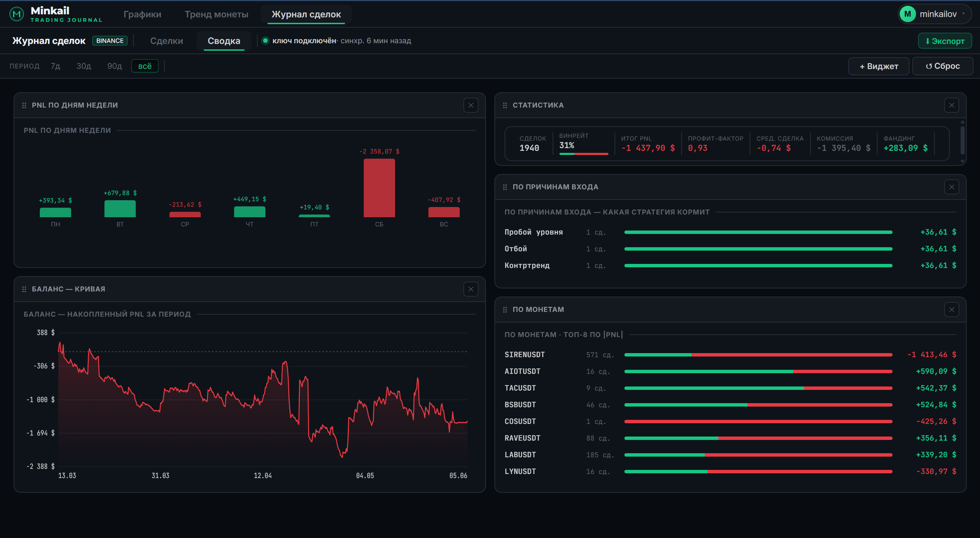The width and height of the screenshot is (980, 538).
Task: Close the Баланс — кривая widget
Action: click(x=471, y=289)
